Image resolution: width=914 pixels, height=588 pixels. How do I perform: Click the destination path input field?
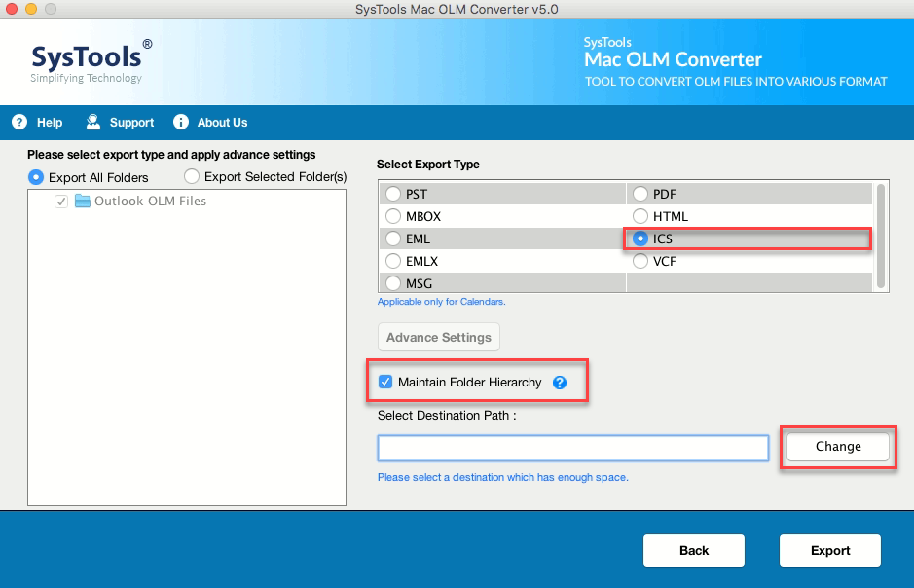pos(573,448)
